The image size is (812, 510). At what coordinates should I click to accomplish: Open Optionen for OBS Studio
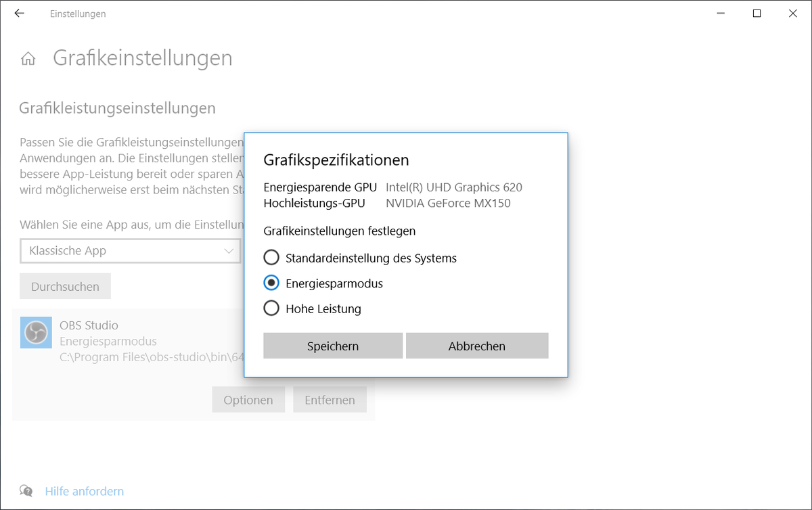coord(248,400)
